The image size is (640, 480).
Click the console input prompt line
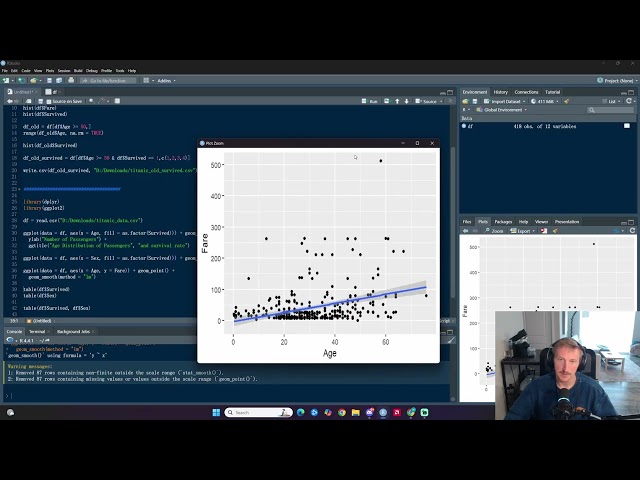click(x=229, y=396)
